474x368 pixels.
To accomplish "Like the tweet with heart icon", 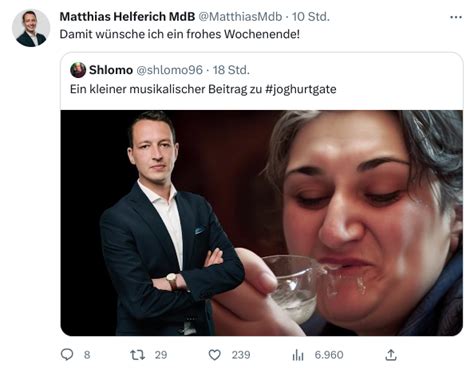I will coord(214,355).
